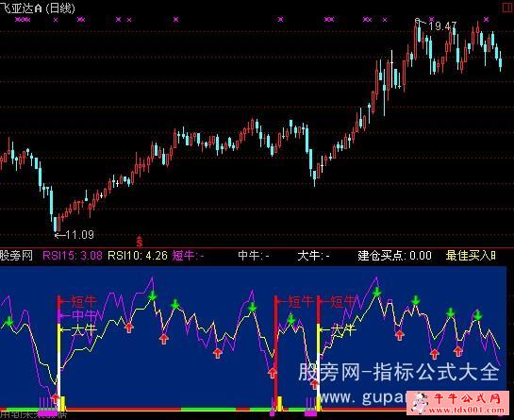
Task: Open the www.tdx001.com website link
Action: (x=467, y=411)
